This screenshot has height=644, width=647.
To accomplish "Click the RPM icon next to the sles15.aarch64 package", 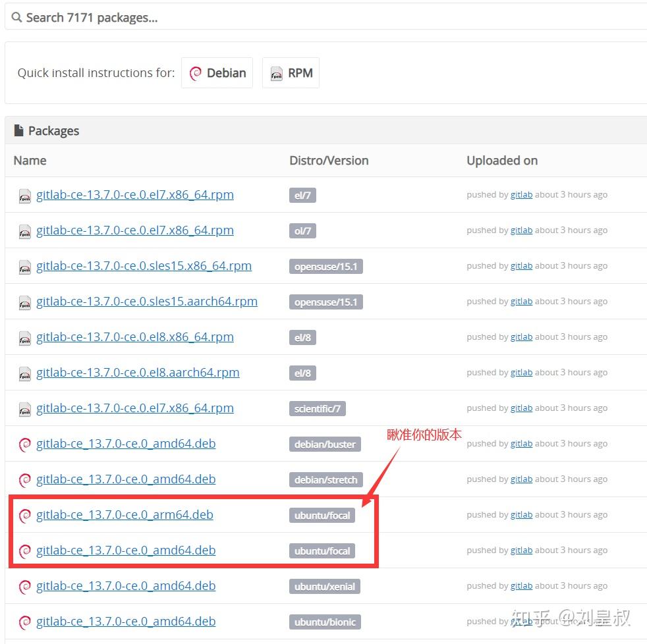I will point(24,302).
